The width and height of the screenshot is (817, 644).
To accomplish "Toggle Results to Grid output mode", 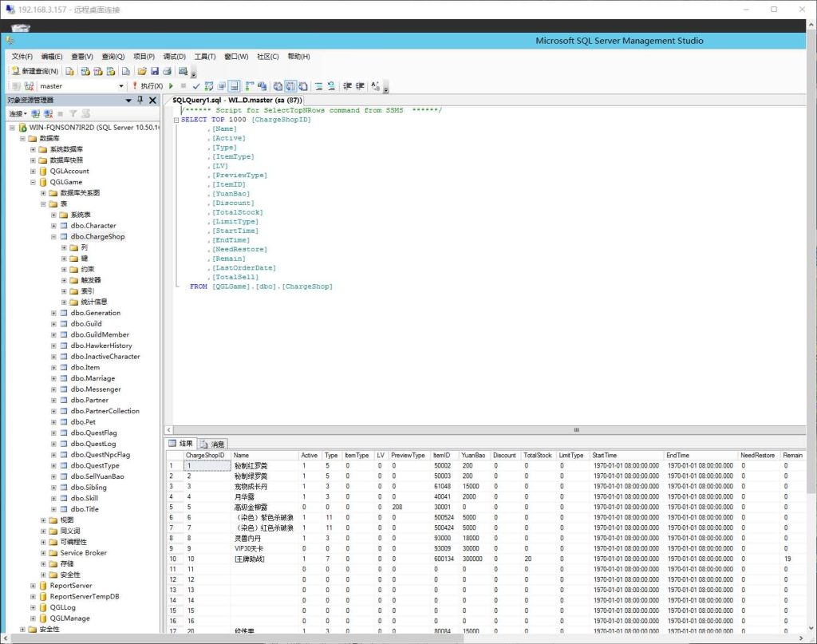I will pyautogui.click(x=290, y=86).
